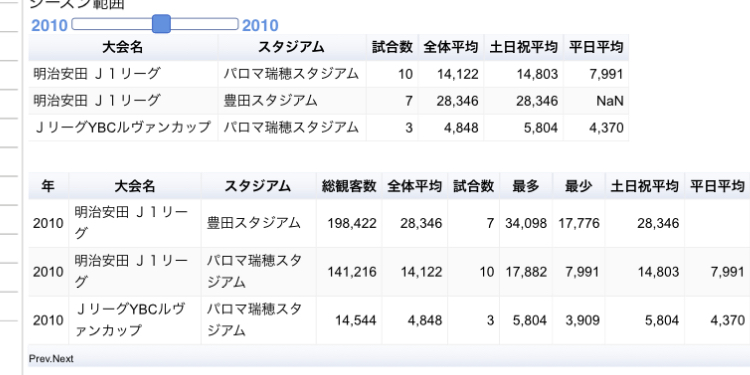Sort bottom table by 年 header
The width and height of the screenshot is (750, 375).
coord(48,186)
